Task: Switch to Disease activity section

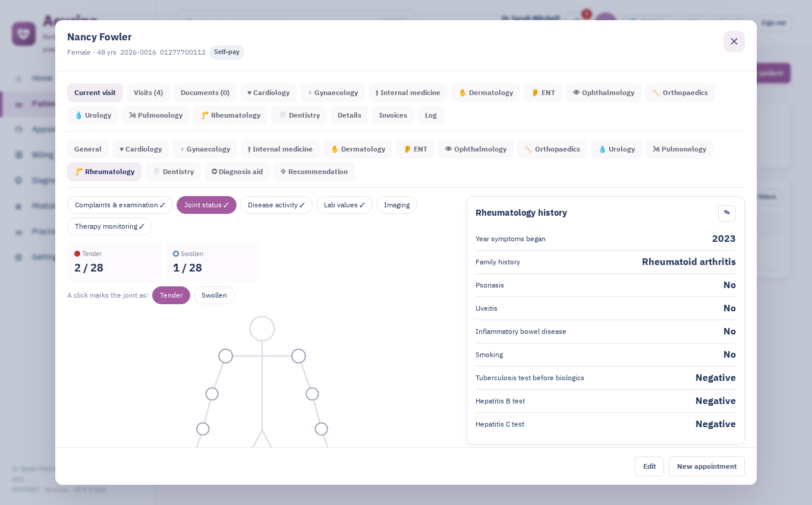Action: tap(276, 205)
